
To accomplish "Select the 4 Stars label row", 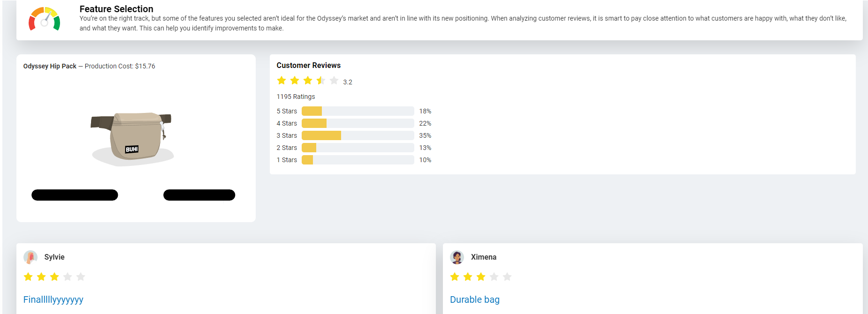I will (x=287, y=123).
